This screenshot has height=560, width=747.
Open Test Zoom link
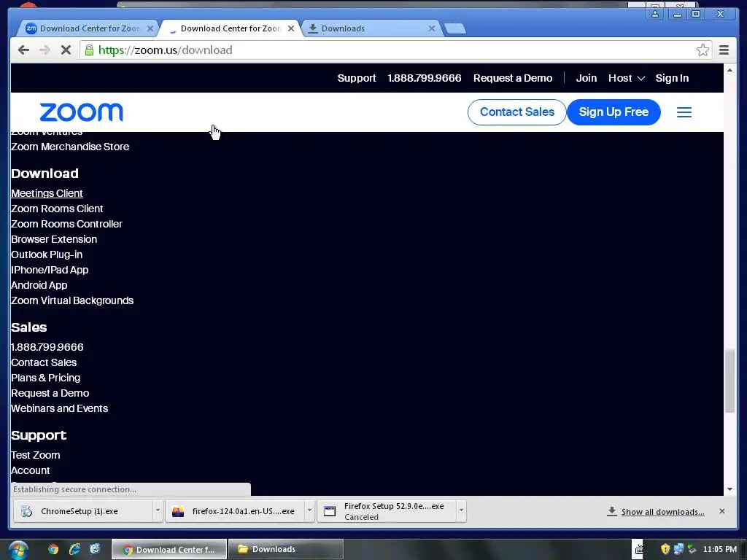35,455
